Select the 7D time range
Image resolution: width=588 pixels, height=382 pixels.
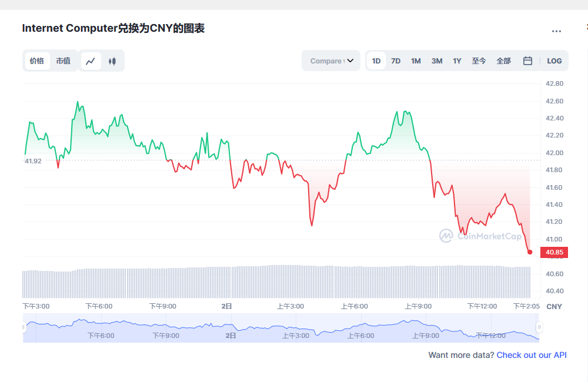point(396,61)
